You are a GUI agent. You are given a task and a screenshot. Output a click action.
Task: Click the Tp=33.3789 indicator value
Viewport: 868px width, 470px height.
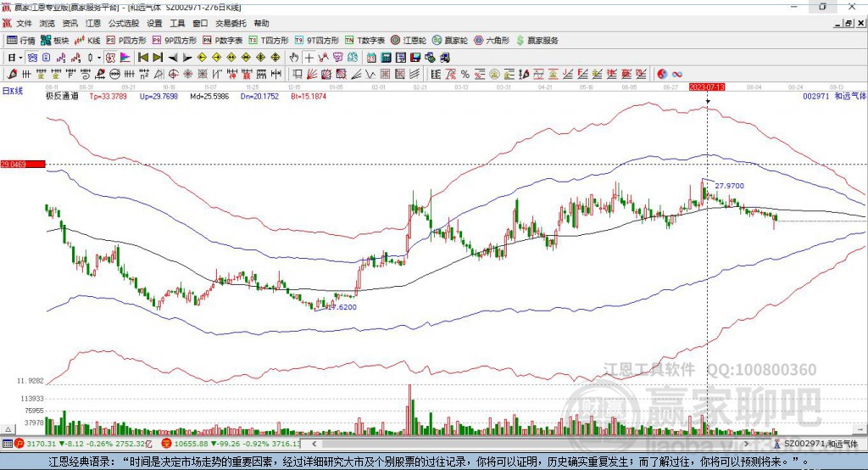108,96
